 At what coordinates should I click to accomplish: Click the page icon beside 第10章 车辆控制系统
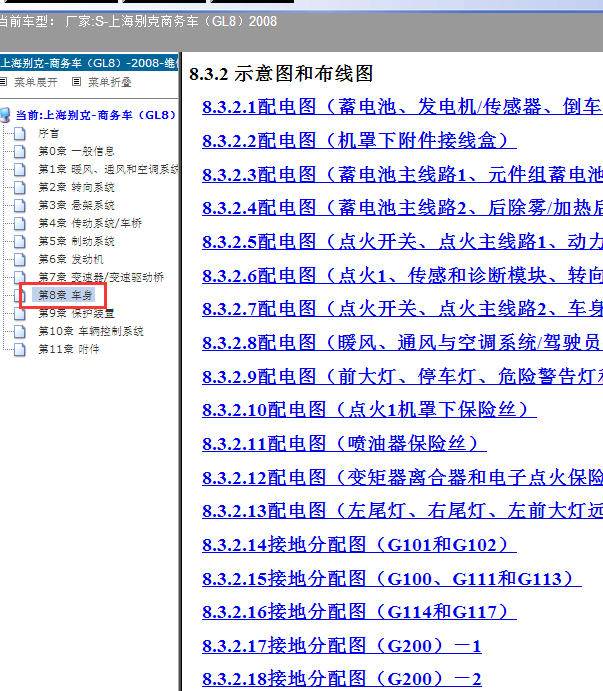(x=20, y=331)
